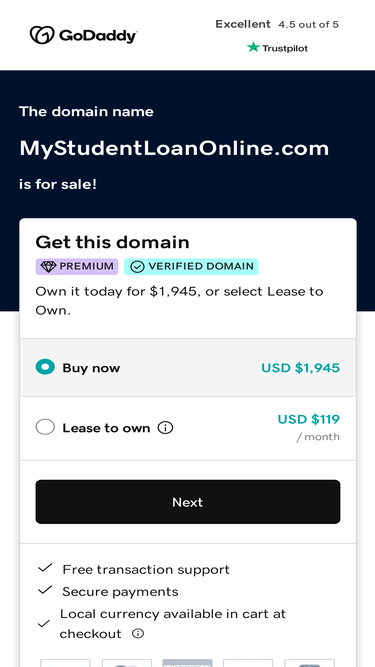Click the USD $119 per month price
This screenshot has height=667, width=375.
[309, 427]
